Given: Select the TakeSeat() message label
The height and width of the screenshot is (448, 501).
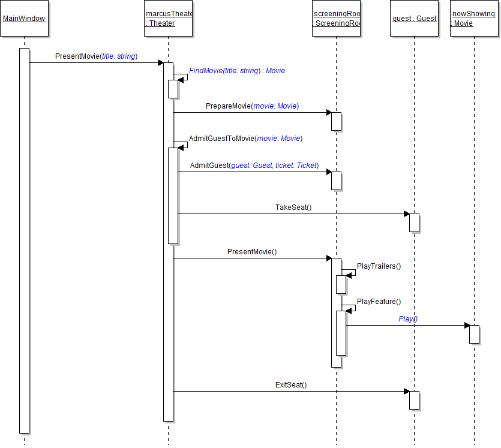Looking at the screenshot, I should point(293,208).
